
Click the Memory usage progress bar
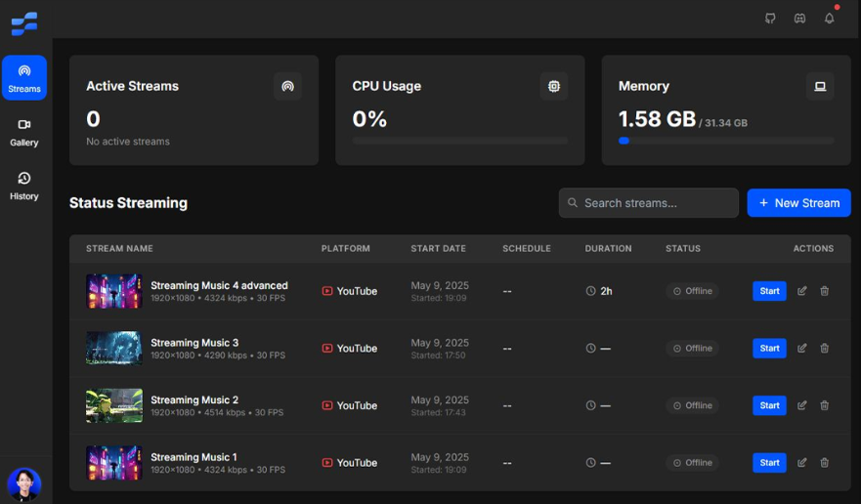pos(726,141)
